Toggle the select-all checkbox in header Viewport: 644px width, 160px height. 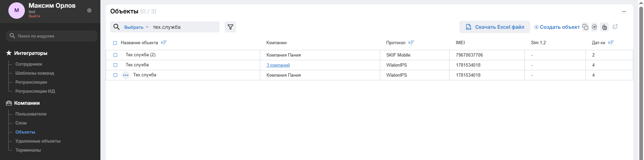pyautogui.click(x=115, y=43)
